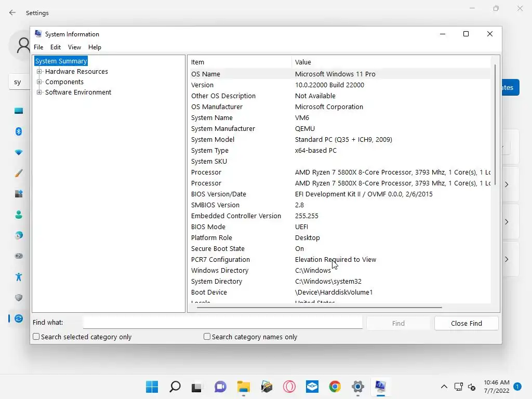Open Accessibility icon in Settings sidebar

[19, 277]
